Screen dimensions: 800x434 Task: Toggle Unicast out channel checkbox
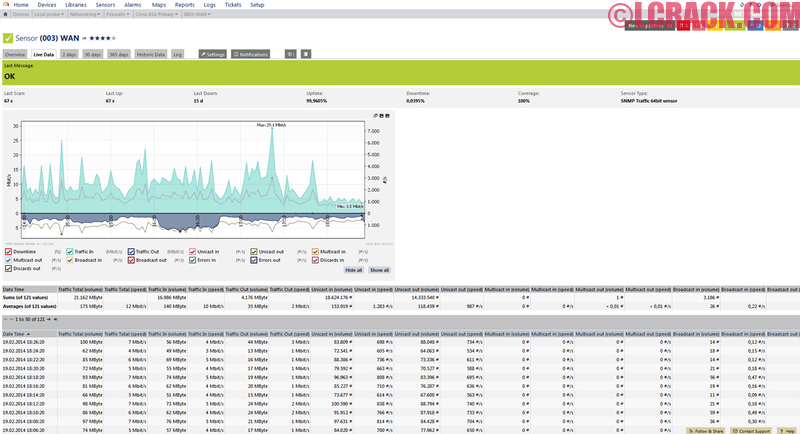254,252
